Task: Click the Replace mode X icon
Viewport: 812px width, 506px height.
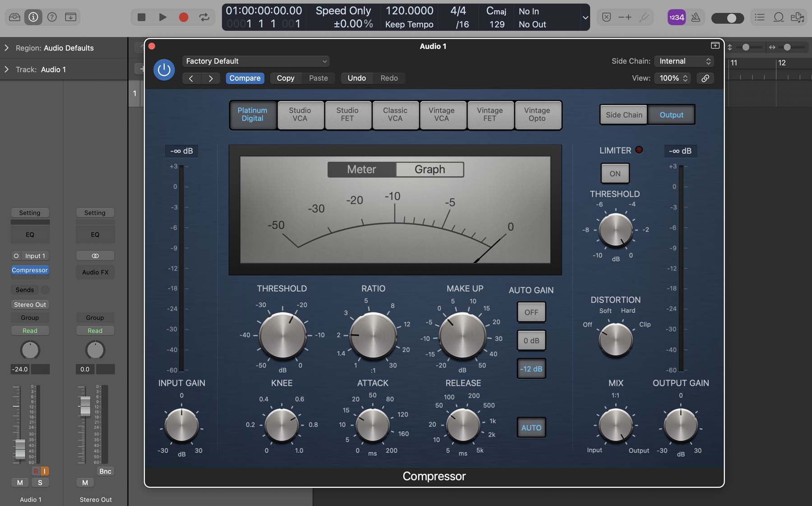Action: click(x=606, y=17)
